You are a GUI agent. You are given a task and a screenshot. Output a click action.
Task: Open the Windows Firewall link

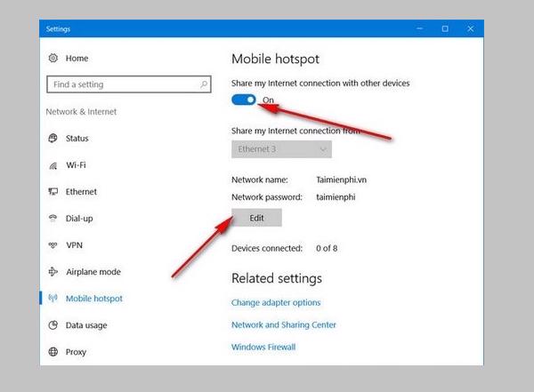[263, 348]
